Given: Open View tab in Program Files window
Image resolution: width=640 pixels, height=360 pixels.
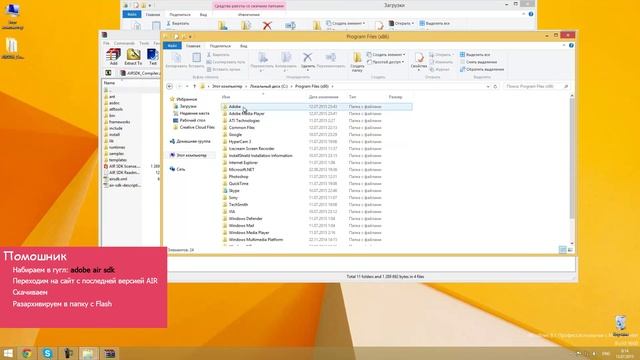Looking at the screenshot, I should pyautogui.click(x=243, y=46).
